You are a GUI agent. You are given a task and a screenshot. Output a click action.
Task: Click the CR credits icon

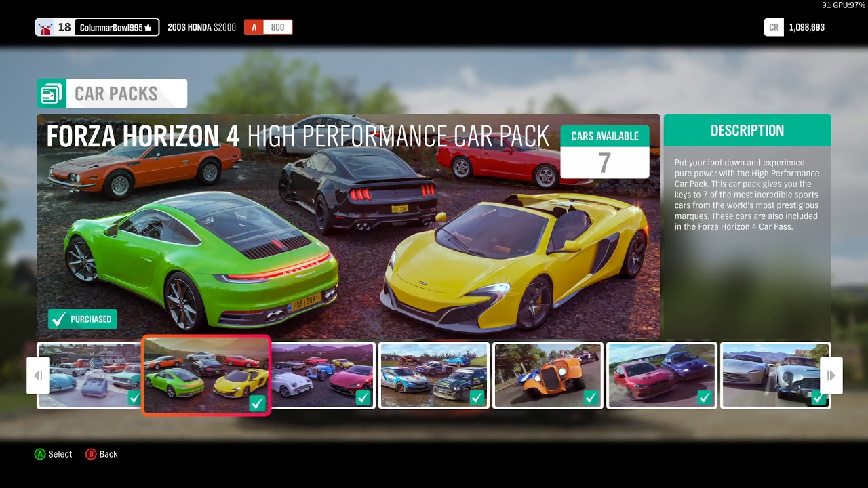pos(774,28)
